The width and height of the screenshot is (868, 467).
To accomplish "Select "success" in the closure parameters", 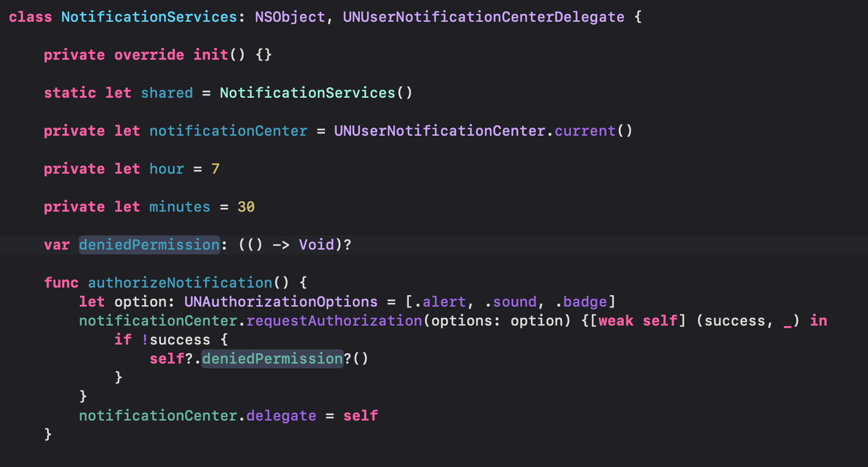I will (734, 321).
